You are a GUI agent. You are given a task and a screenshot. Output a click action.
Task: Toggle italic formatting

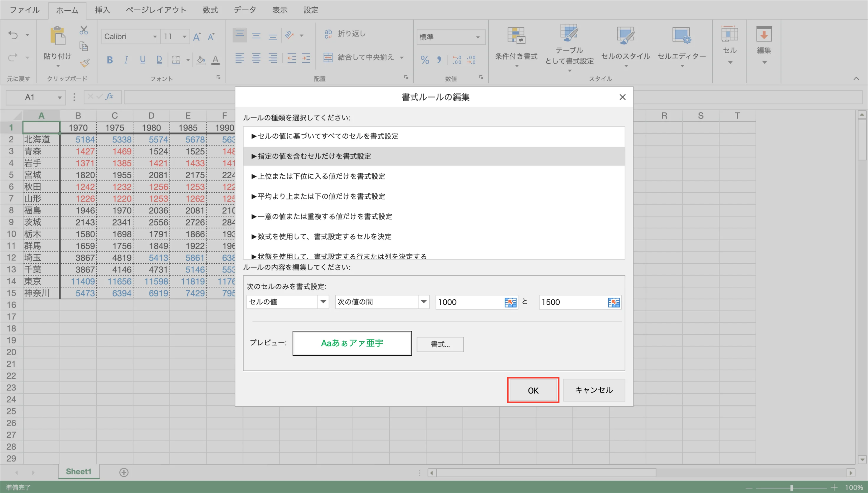coord(126,60)
